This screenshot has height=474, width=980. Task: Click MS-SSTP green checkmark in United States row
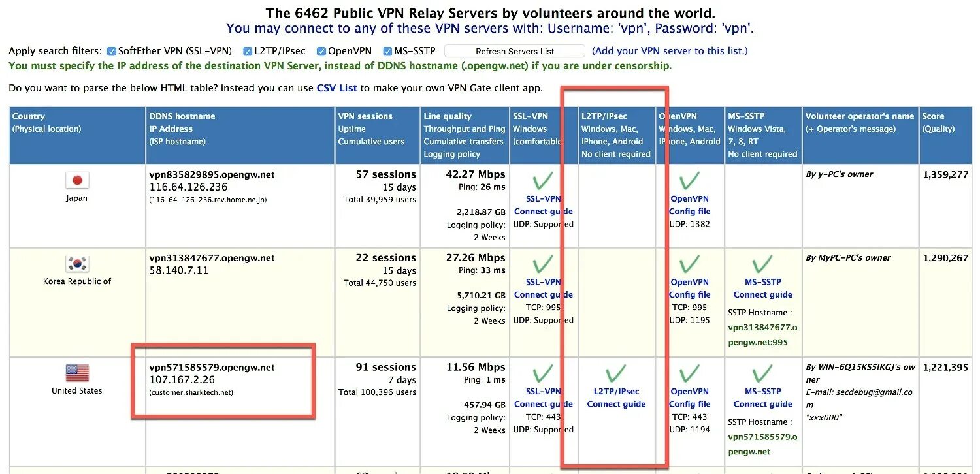pos(762,373)
